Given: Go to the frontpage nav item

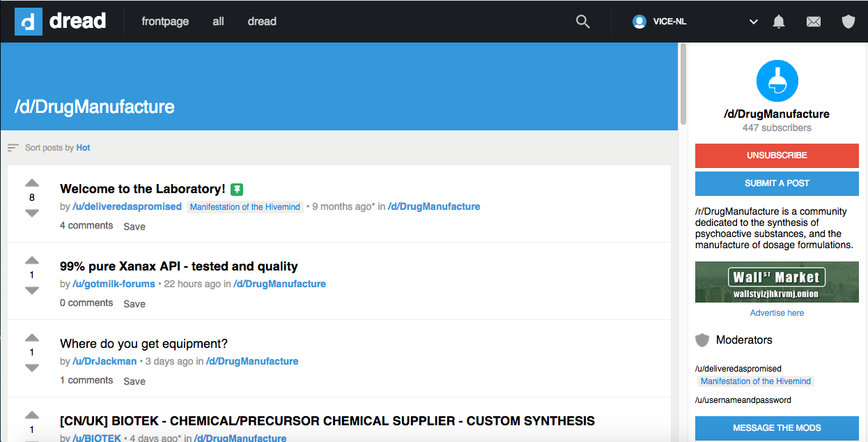Looking at the screenshot, I should click(165, 22).
